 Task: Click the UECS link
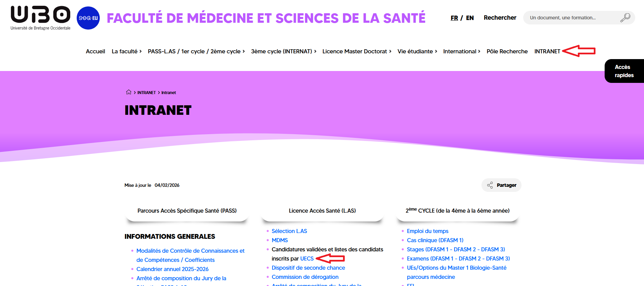coord(307,258)
